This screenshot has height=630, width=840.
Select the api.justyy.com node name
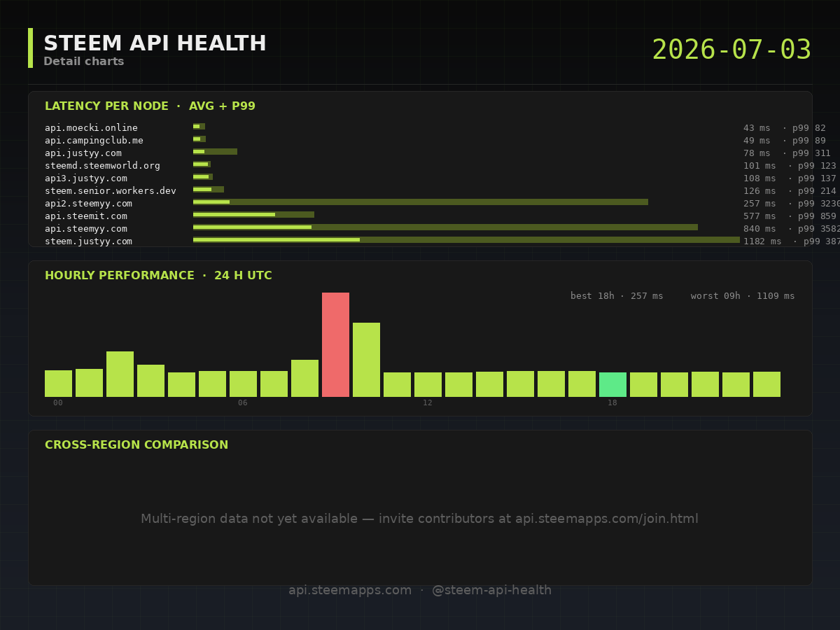click(x=83, y=153)
